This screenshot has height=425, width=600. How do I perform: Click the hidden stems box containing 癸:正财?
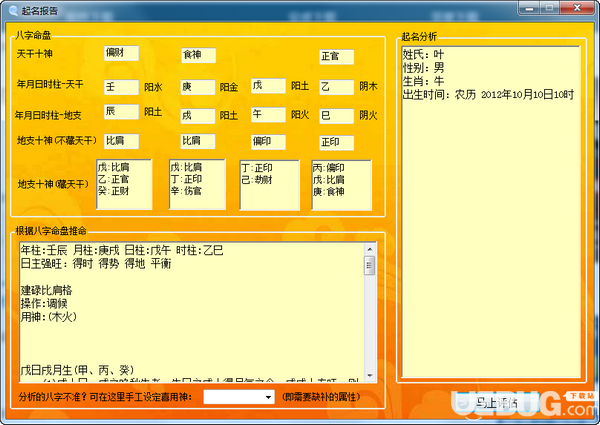pos(124,184)
